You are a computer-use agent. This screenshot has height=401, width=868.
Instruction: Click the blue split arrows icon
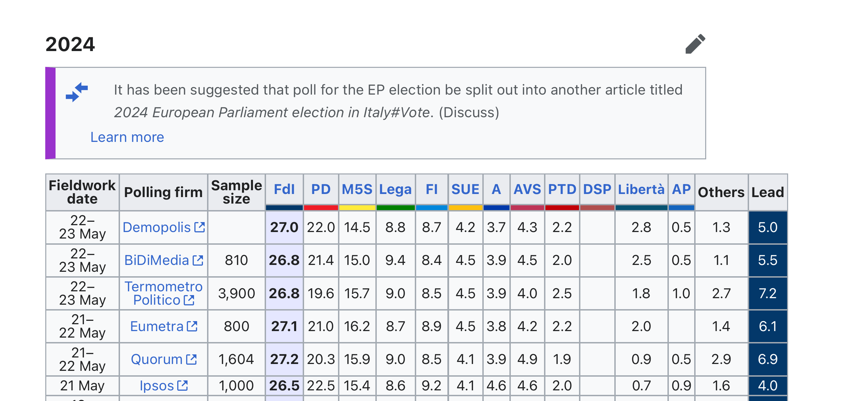pos(77,92)
